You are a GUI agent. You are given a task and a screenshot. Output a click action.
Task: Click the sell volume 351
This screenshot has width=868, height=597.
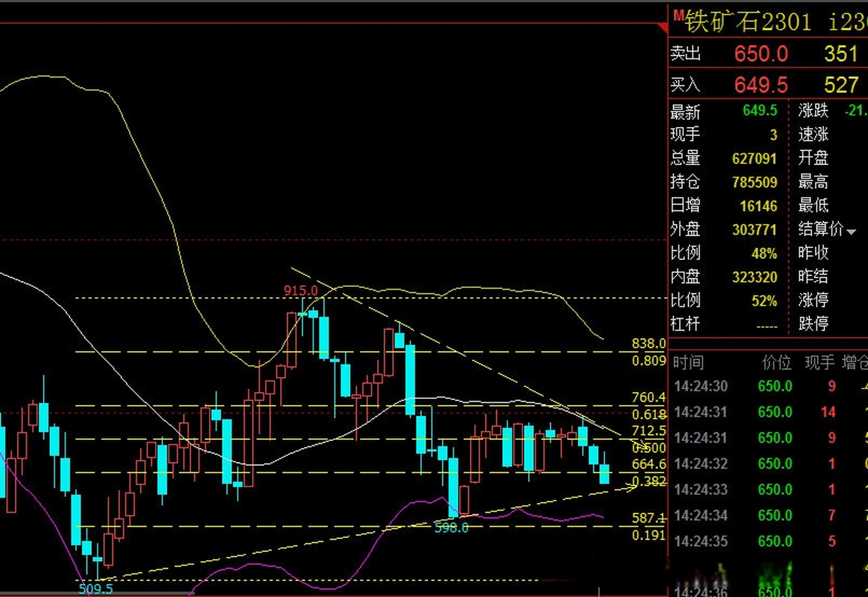pos(841,54)
